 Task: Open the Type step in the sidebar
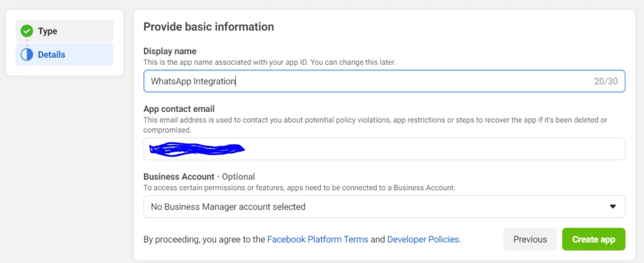[x=65, y=31]
